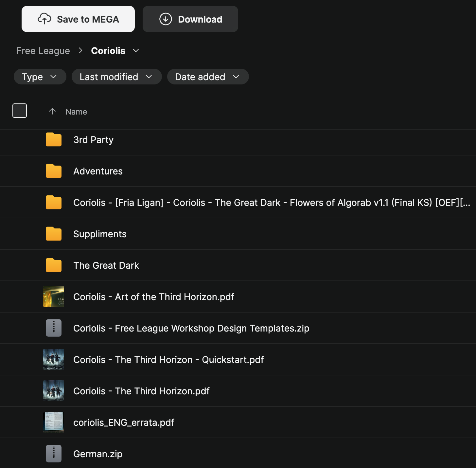The image size is (476, 468).
Task: Click the sort direction arrow icon
Action: tap(52, 112)
